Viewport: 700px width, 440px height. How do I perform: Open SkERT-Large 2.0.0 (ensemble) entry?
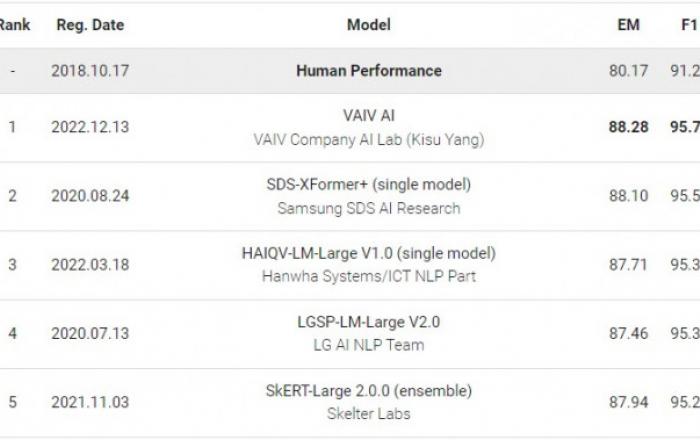368,390
